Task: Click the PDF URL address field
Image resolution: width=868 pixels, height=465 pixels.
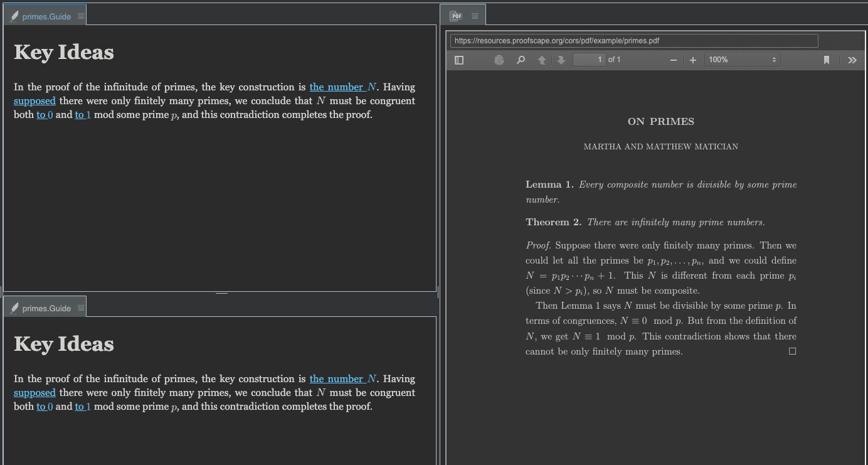Action: [634, 41]
